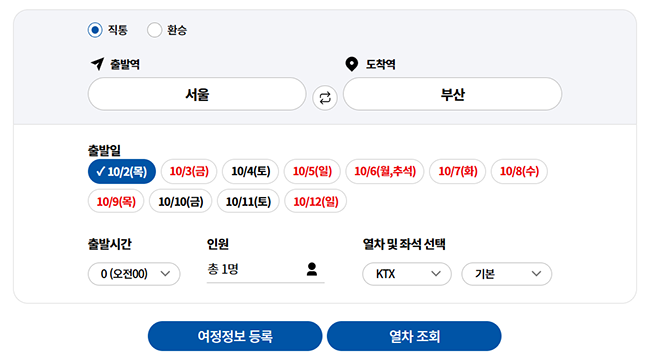Choose the 10/6(월,추석) departure date

[x=385, y=171]
